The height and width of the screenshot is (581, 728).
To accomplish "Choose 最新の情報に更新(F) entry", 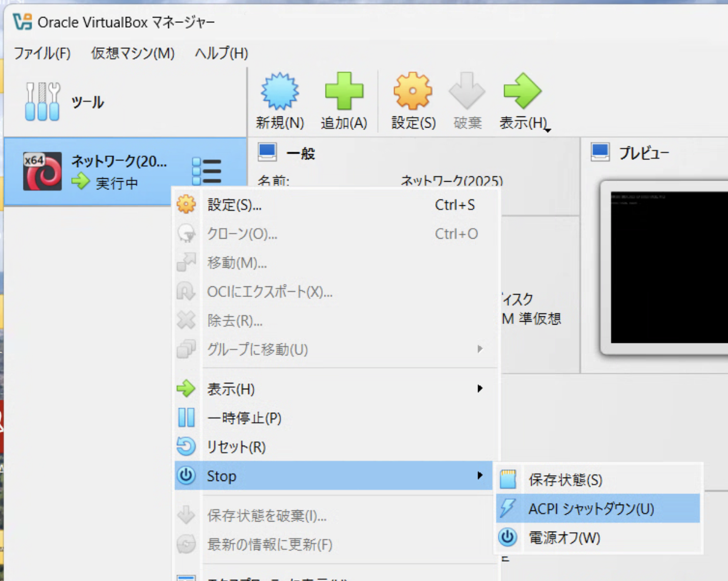I will pos(337,544).
